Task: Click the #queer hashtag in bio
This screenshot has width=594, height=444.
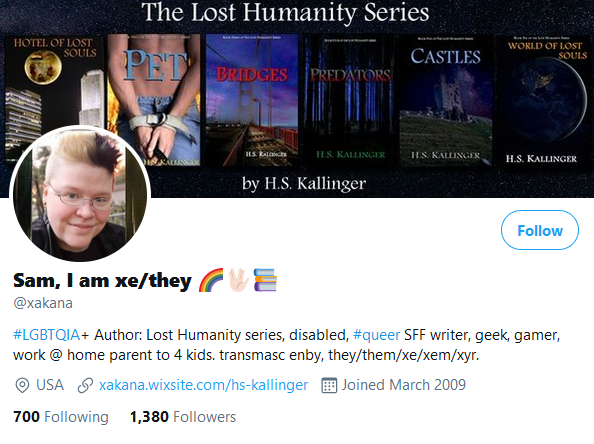Action: 376,335
